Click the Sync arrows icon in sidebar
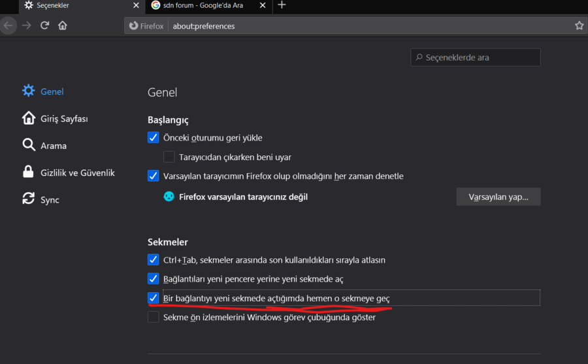Image resolution: width=588 pixels, height=364 pixels. coord(29,199)
